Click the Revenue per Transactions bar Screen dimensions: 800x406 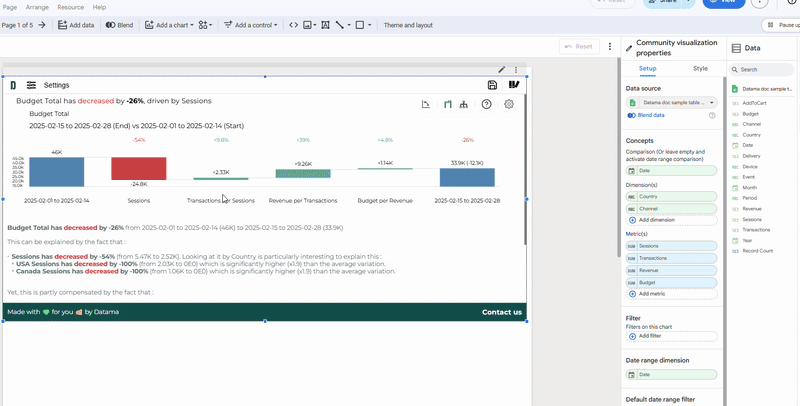[x=303, y=173]
